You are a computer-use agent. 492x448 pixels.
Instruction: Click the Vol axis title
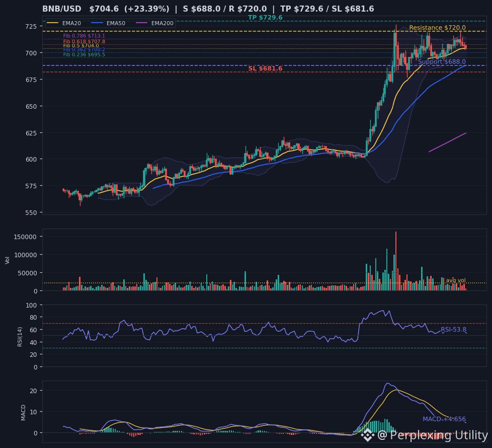pyautogui.click(x=7, y=260)
